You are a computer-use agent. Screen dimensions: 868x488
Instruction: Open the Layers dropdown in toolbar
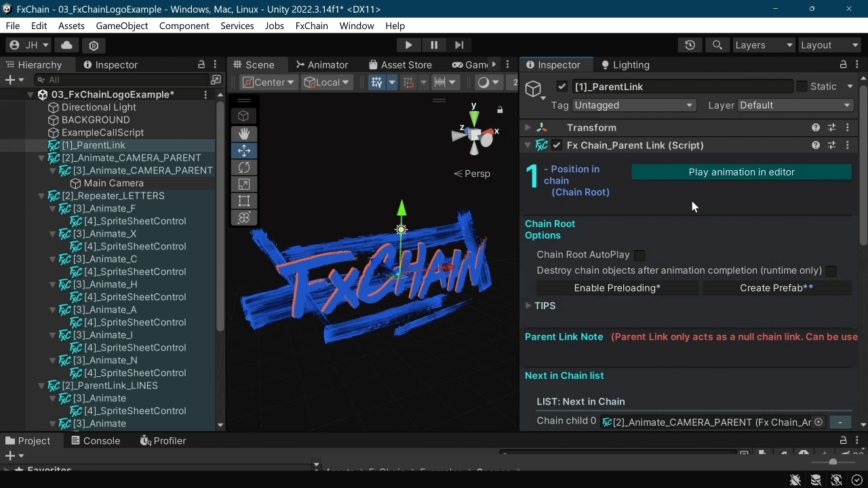tap(764, 45)
